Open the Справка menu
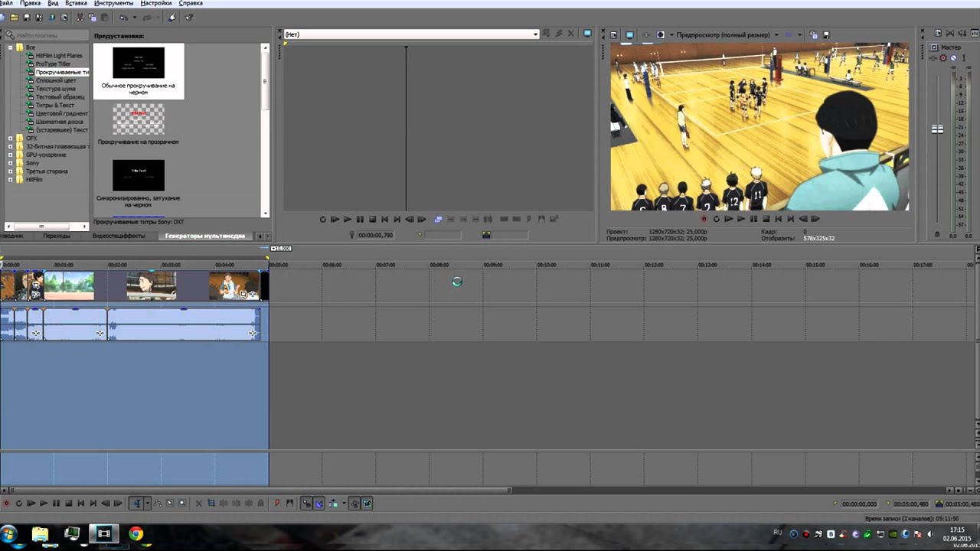Viewport: 980px width, 551px height. point(191,3)
